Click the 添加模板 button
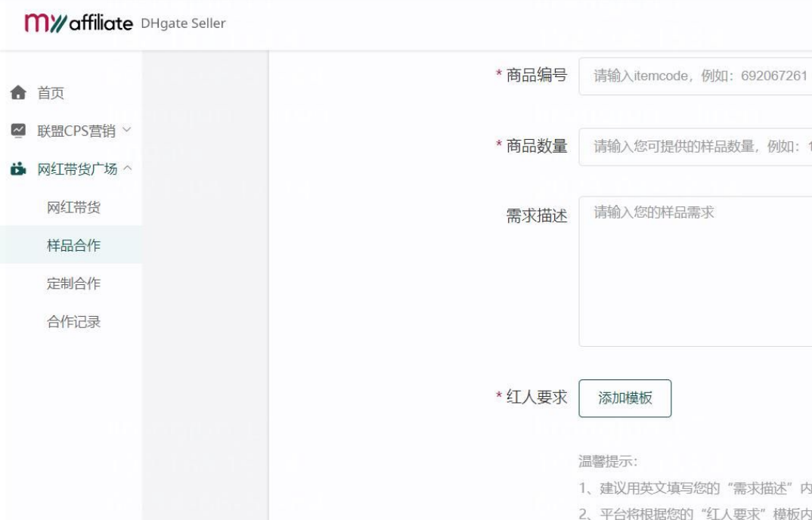 pos(625,398)
